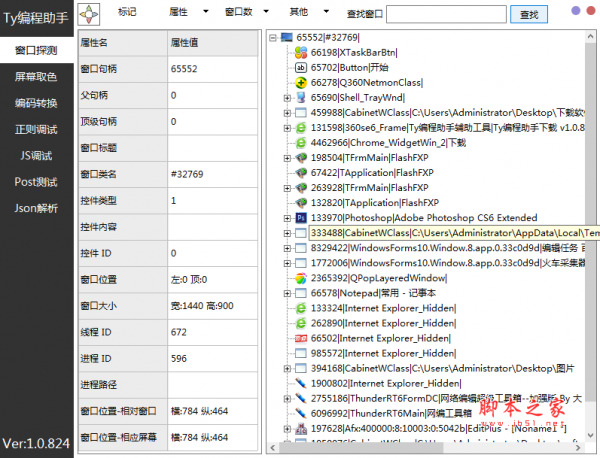Open the Post测试 tab
Viewport: 600px width, 458px height.
click(37, 182)
